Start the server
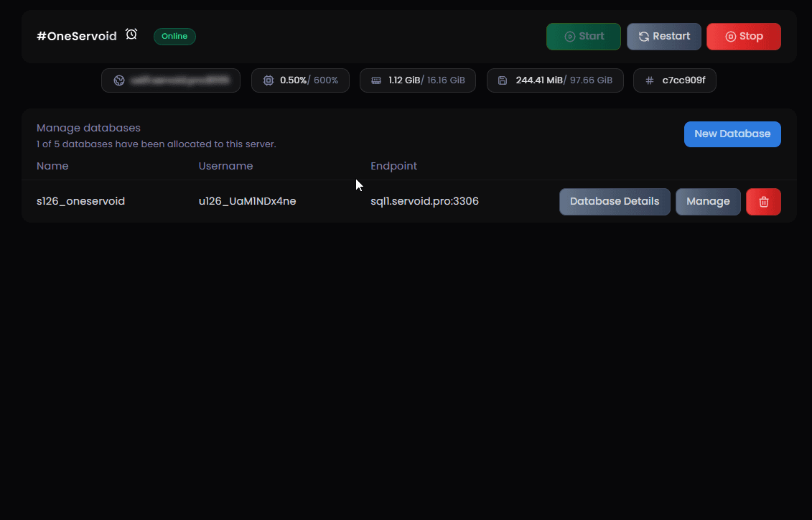Screen dimensions: 812x520 click(583, 37)
